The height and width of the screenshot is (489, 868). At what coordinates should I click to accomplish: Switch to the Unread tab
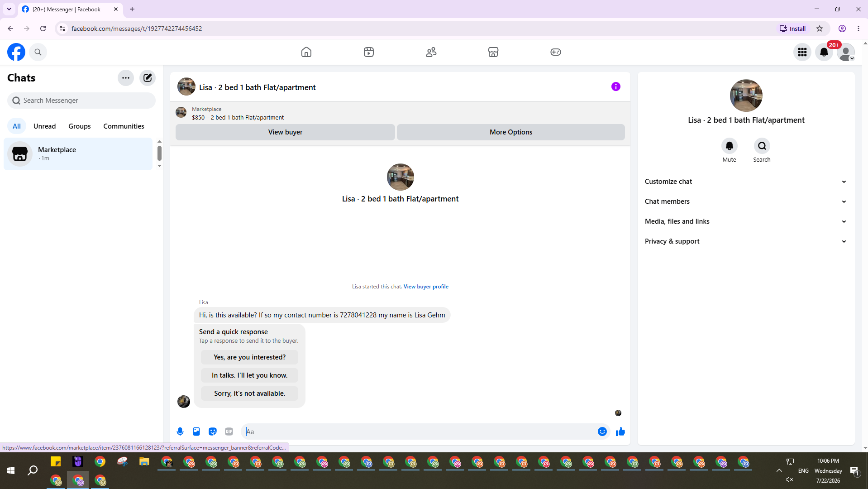tap(44, 126)
